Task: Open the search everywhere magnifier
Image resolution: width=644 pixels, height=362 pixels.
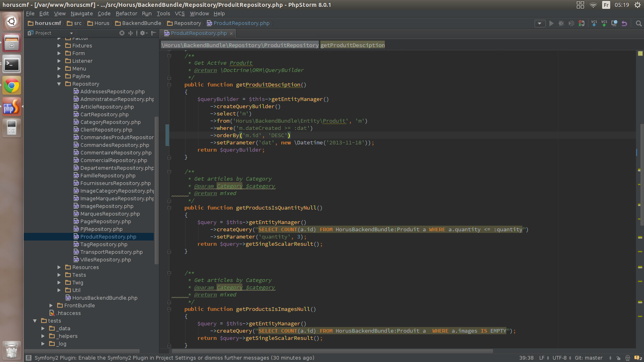Action: (x=639, y=23)
